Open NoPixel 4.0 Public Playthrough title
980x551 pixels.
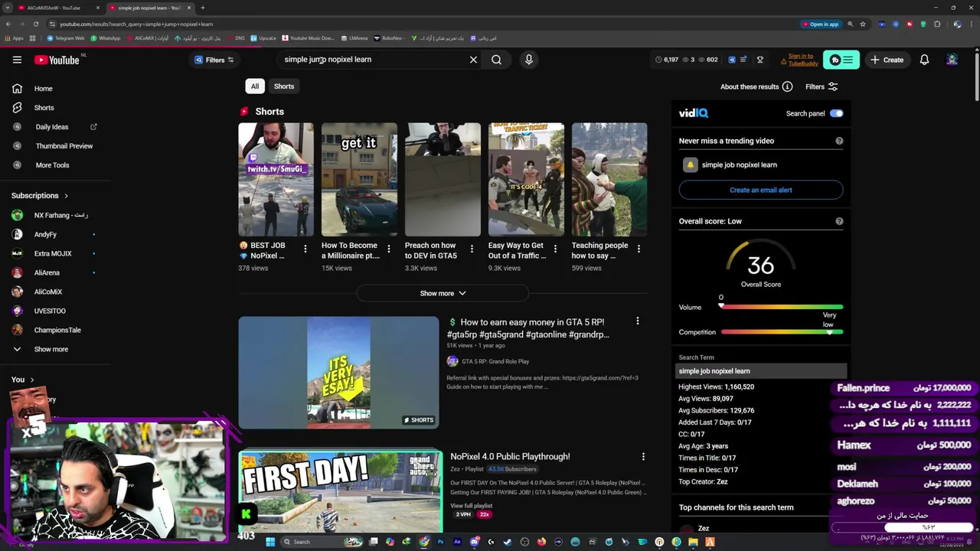tap(510, 457)
